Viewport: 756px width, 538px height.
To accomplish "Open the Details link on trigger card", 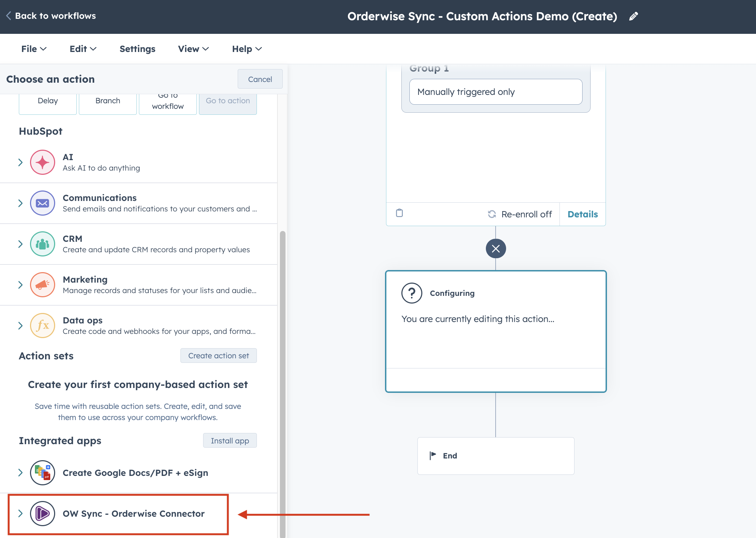I will pos(583,214).
